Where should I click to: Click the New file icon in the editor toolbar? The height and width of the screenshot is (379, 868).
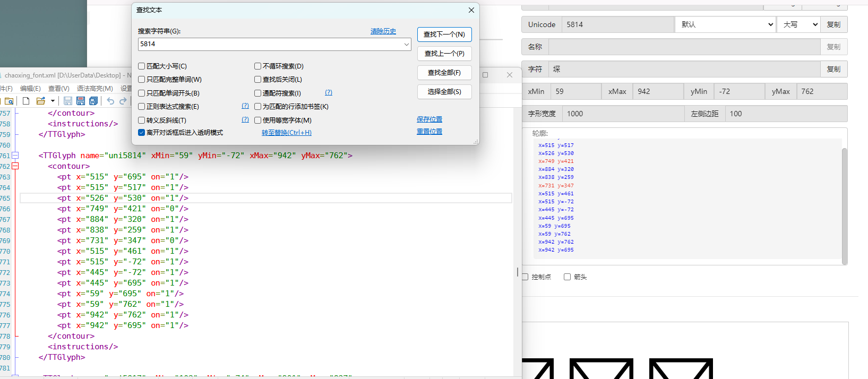26,101
